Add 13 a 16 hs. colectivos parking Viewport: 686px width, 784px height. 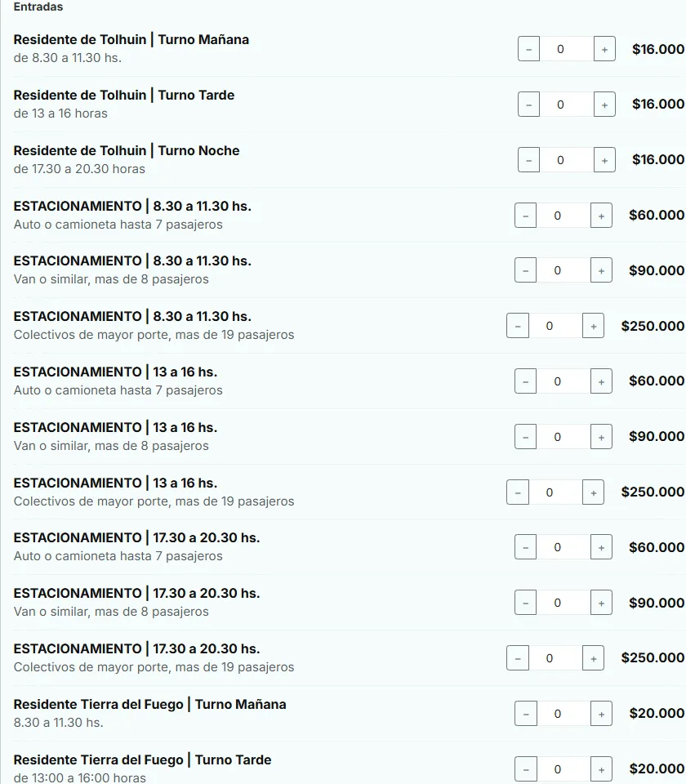pyautogui.click(x=593, y=492)
